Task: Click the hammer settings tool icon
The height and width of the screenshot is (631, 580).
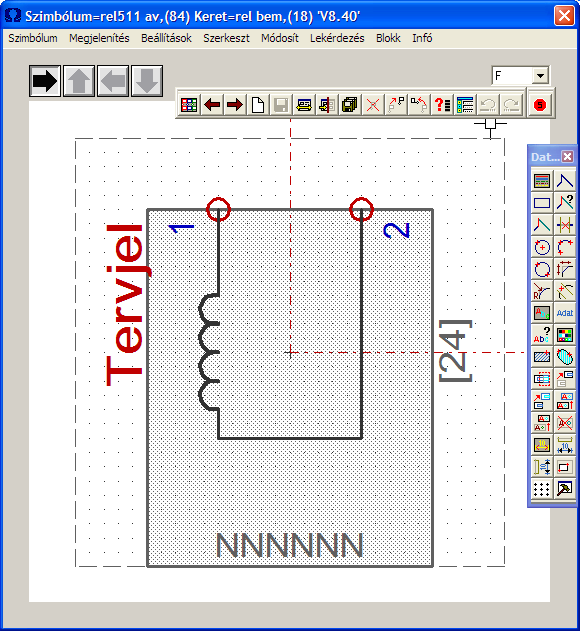Action: tap(565, 489)
